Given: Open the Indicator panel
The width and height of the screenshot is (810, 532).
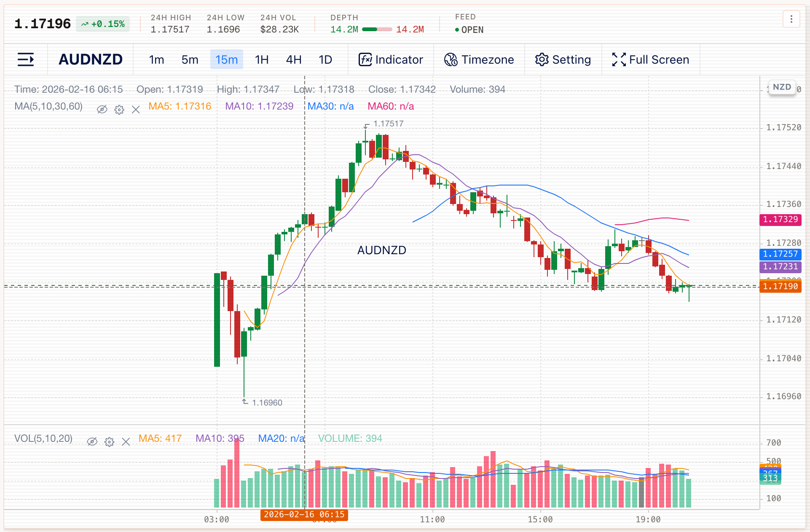Looking at the screenshot, I should 390,59.
